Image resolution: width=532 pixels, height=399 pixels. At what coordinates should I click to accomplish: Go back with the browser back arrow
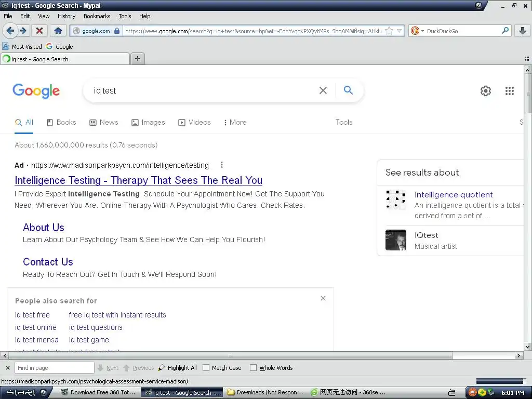[x=10, y=31]
